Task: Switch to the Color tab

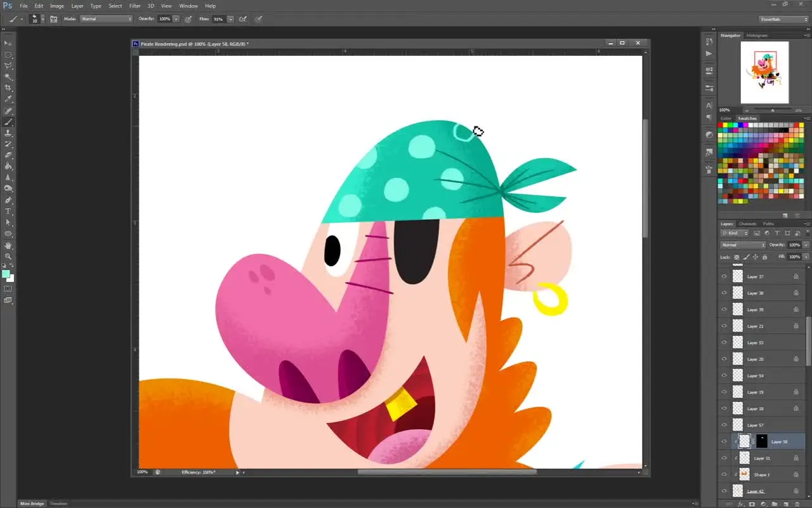Action: coord(726,118)
